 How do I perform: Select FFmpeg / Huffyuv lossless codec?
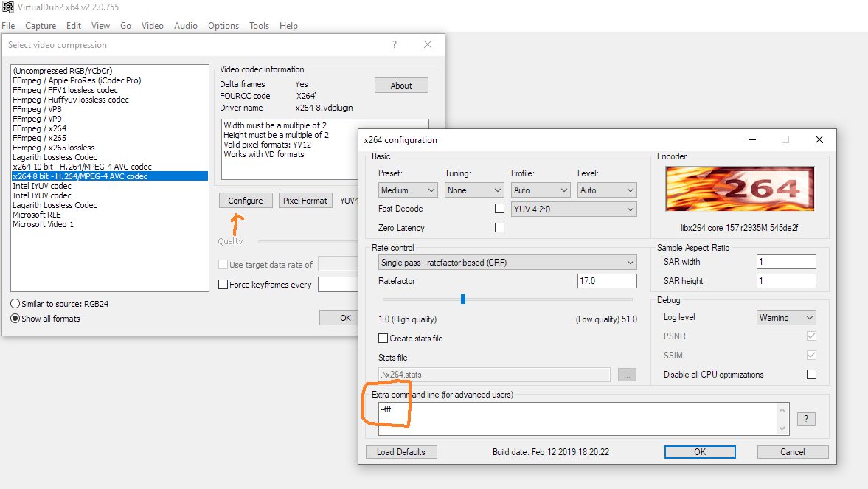pyautogui.click(x=71, y=100)
